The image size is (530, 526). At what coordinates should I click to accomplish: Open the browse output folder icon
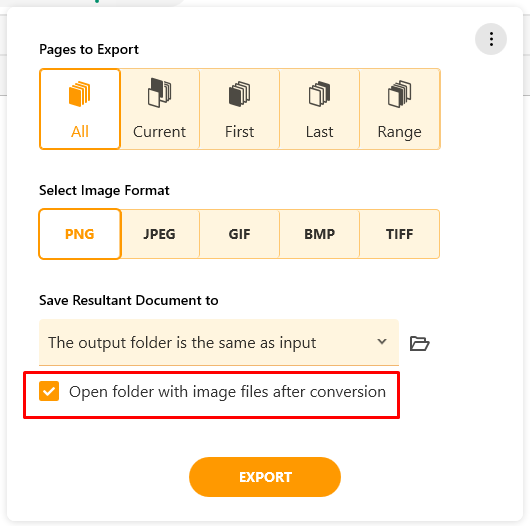(x=419, y=343)
